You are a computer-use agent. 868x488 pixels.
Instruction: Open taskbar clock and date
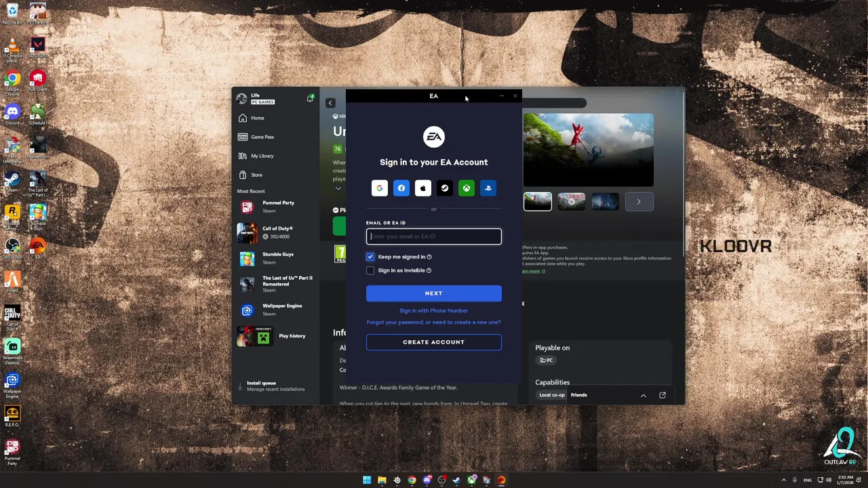pyautogui.click(x=846, y=480)
